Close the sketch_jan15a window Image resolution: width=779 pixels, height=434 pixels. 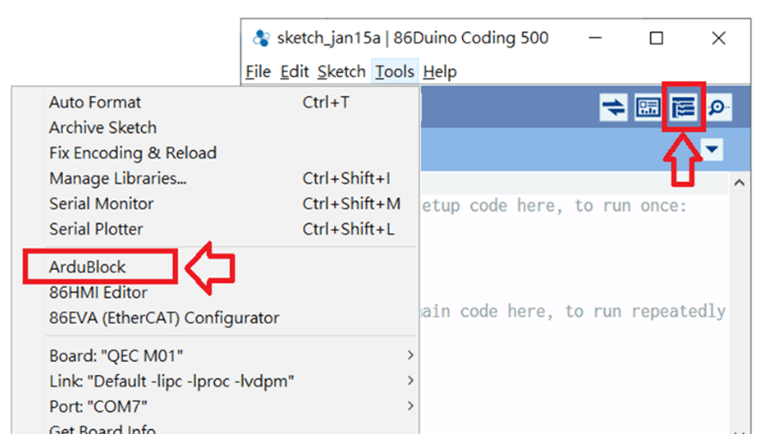[x=718, y=39]
